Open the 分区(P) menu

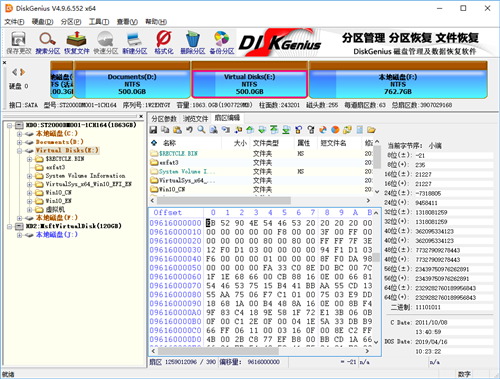coord(71,22)
